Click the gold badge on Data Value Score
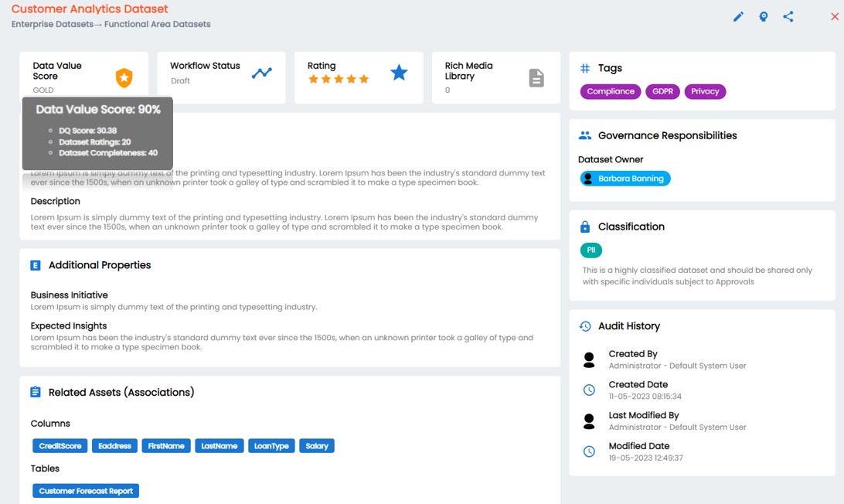 pyautogui.click(x=123, y=77)
